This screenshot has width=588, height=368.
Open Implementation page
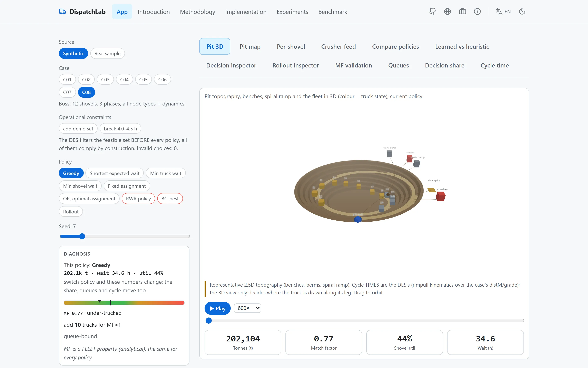click(x=246, y=11)
